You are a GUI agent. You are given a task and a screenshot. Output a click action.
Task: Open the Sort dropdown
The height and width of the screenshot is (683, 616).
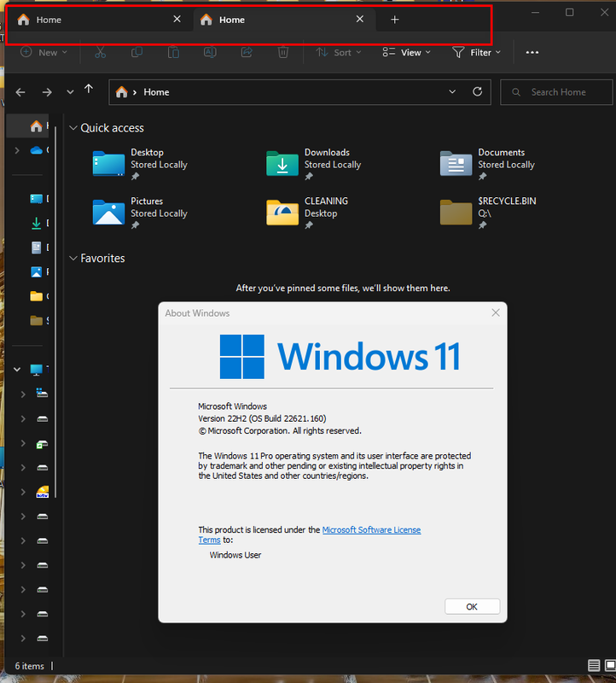pyautogui.click(x=339, y=52)
